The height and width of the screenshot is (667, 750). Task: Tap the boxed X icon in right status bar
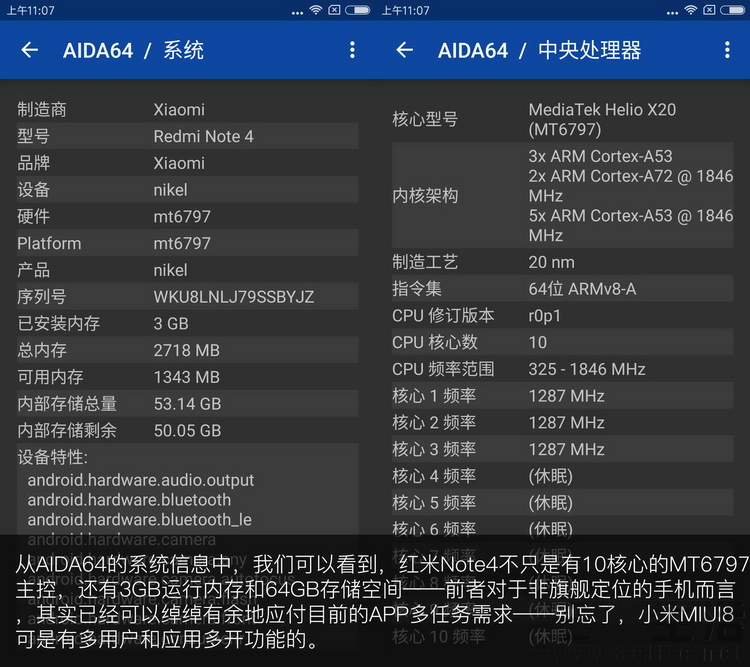[x=709, y=10]
